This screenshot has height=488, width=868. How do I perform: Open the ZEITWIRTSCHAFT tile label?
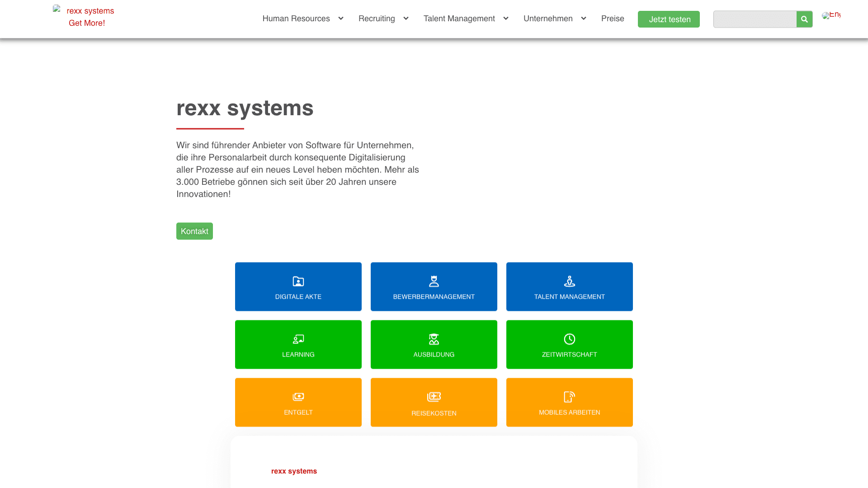pyautogui.click(x=570, y=355)
